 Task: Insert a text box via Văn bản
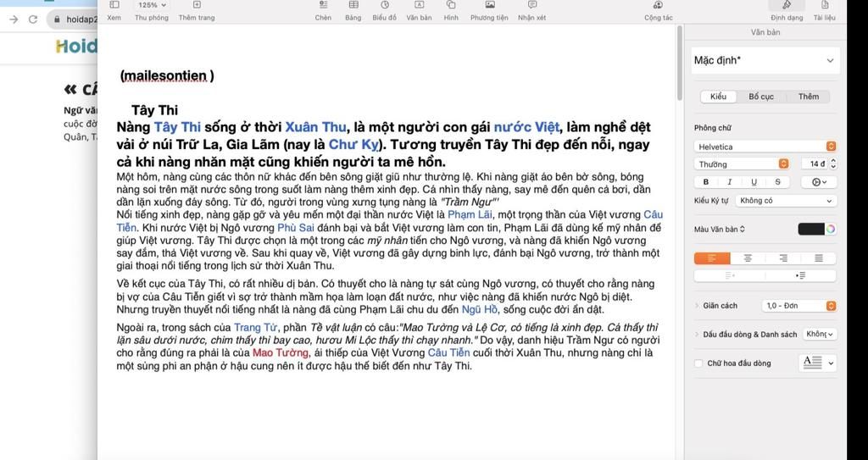pyautogui.click(x=419, y=5)
